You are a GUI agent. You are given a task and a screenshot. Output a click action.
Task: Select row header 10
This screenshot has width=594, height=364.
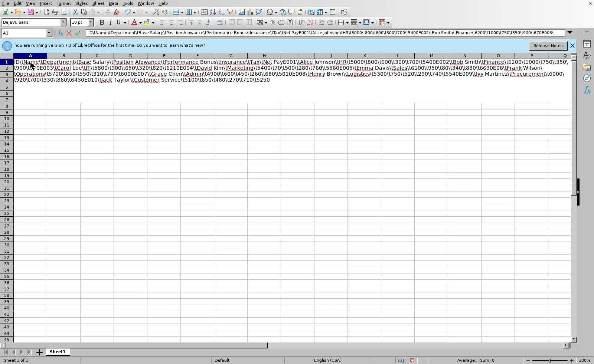(7, 119)
